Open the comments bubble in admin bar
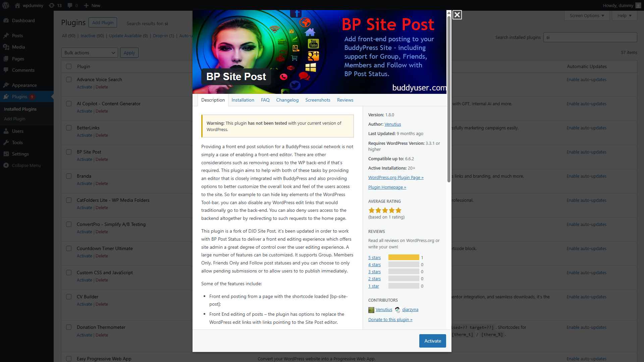644x362 pixels. click(70, 5)
